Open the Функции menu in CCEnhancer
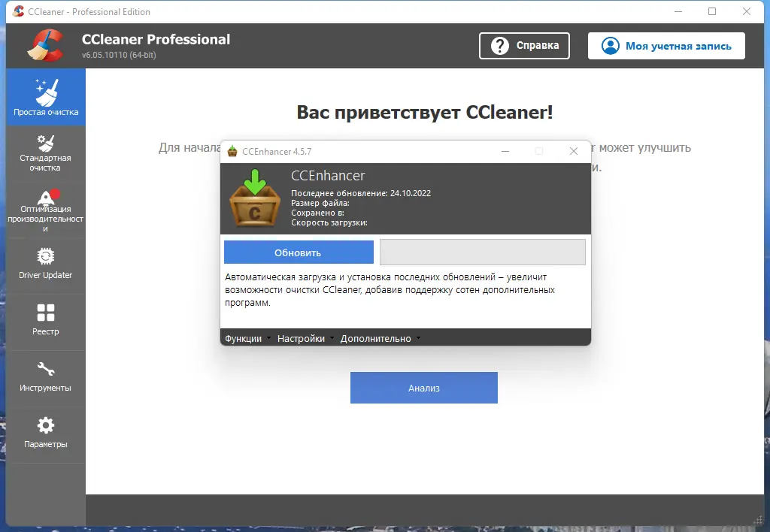The width and height of the screenshot is (770, 532). coord(247,339)
